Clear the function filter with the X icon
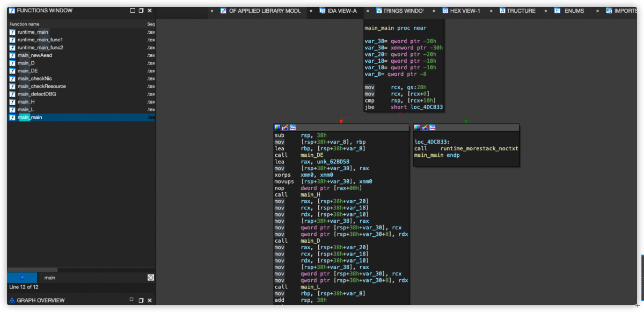Image resolution: width=644 pixels, height=312 pixels. point(151,278)
